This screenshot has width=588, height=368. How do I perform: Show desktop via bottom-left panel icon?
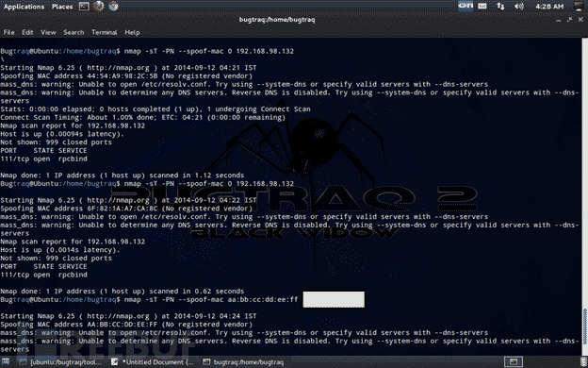[6, 362]
